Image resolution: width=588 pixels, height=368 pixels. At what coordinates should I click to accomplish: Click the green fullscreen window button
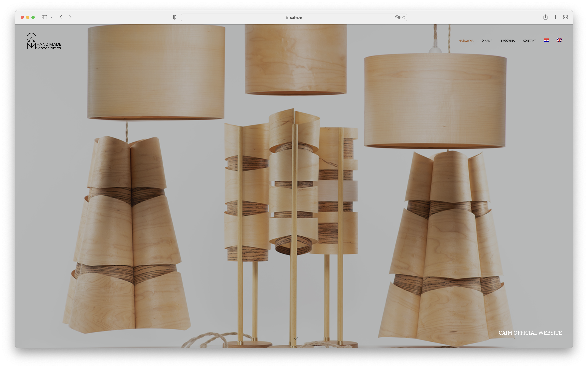coord(33,17)
